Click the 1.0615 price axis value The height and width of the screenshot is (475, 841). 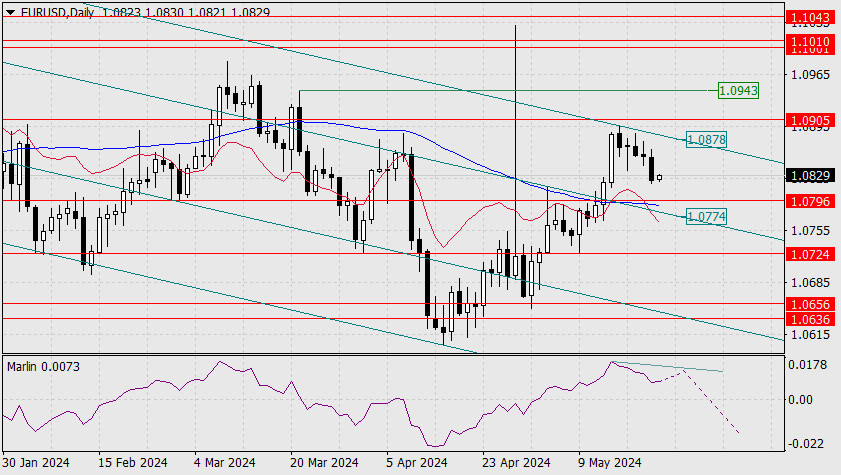[810, 335]
